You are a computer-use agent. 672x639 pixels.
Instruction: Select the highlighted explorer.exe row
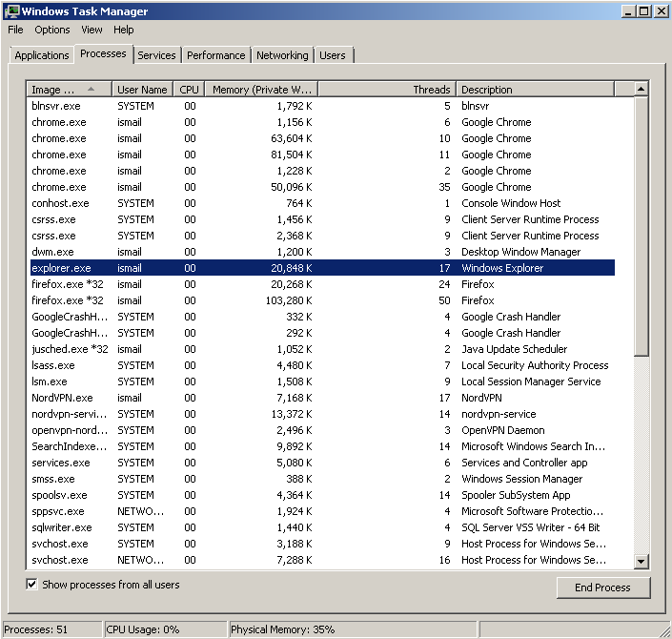[x=322, y=268]
